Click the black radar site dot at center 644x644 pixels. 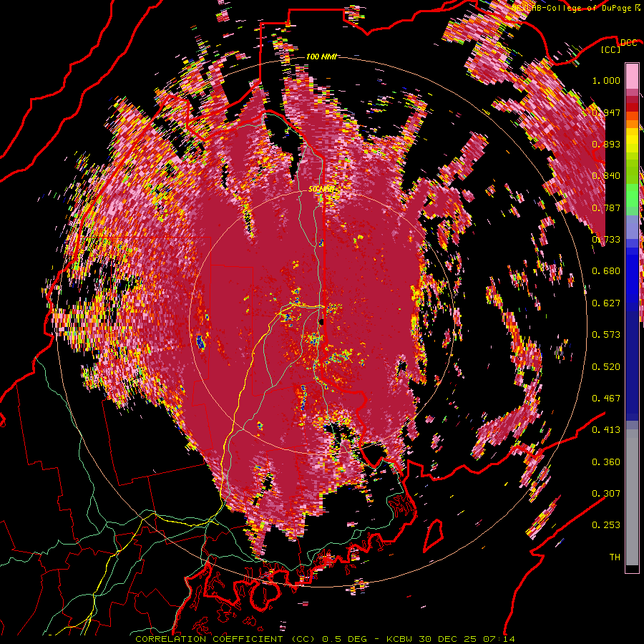pyautogui.click(x=321, y=322)
